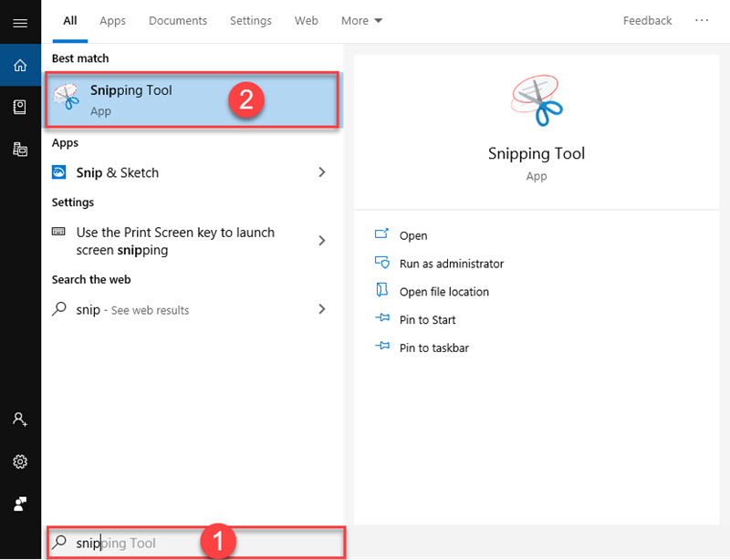Click the Open file location folder icon

[x=381, y=289]
